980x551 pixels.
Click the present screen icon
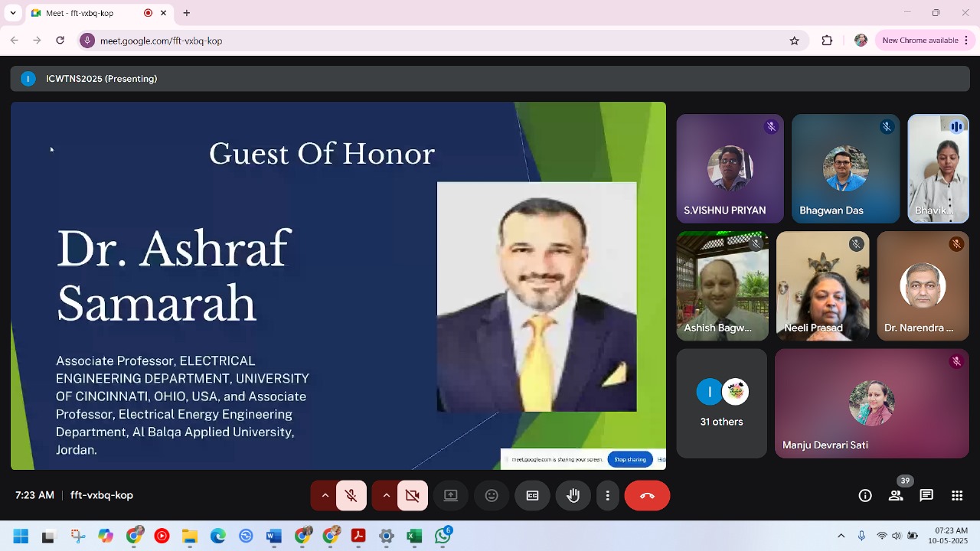[x=451, y=496]
